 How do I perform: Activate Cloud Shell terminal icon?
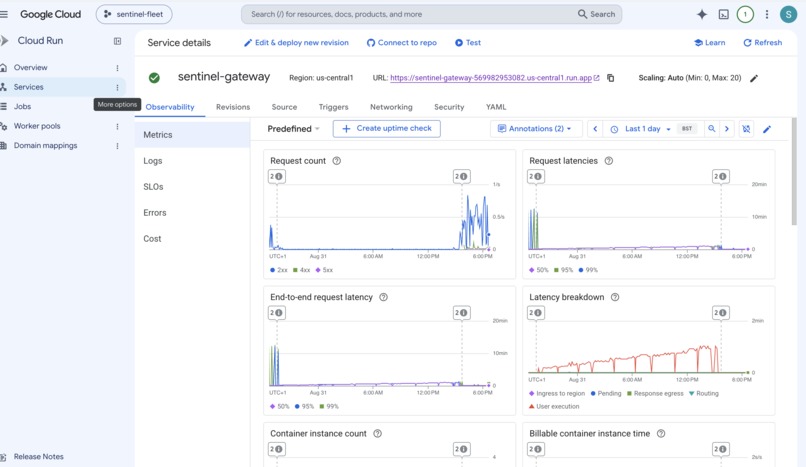coord(723,14)
